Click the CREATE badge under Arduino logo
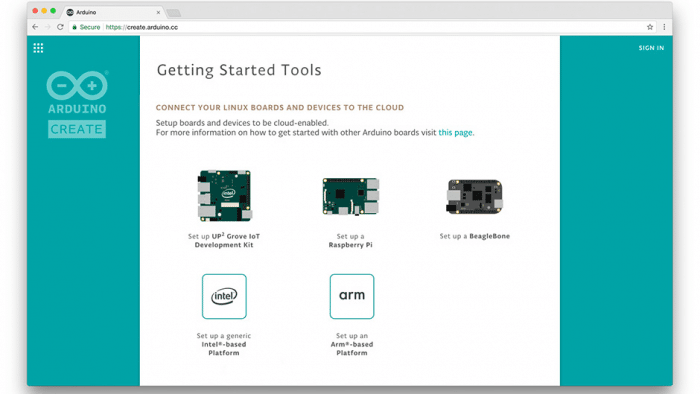700x394 pixels. point(77,129)
